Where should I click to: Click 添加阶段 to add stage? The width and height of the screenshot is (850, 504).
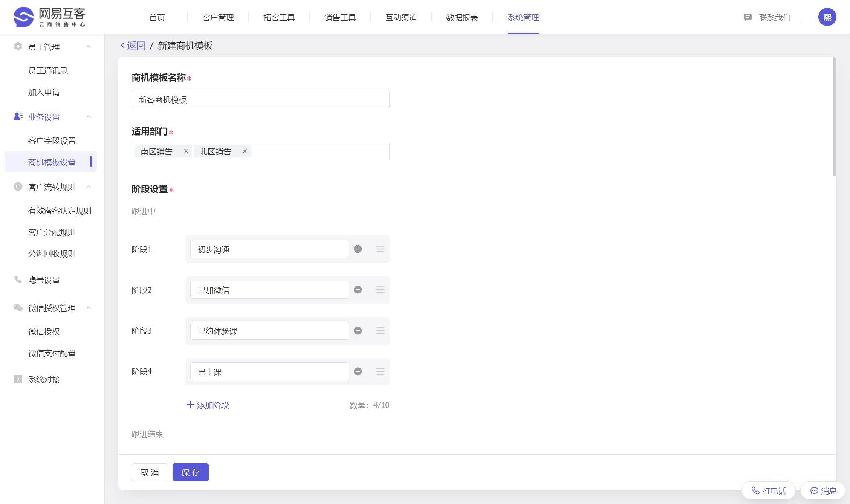pos(208,405)
